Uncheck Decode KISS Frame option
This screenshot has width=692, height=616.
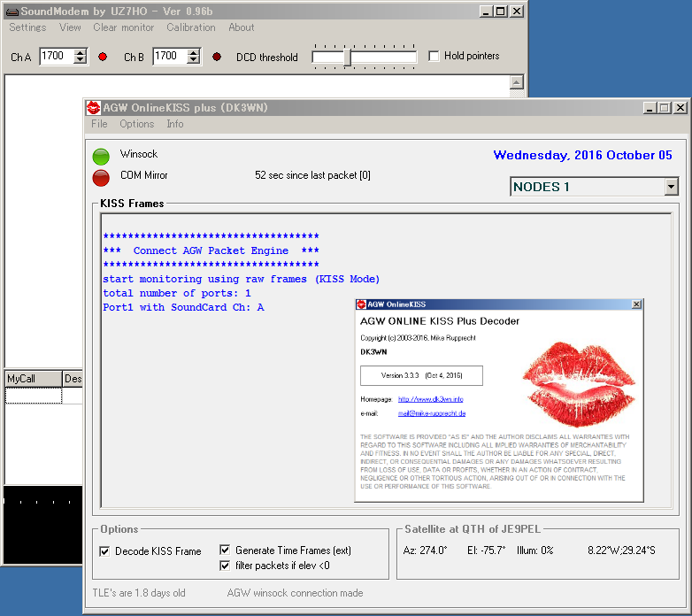[104, 551]
